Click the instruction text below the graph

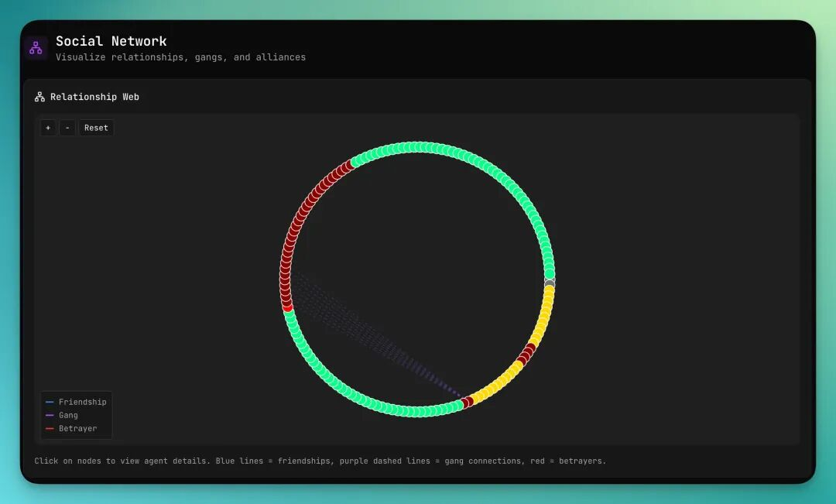point(320,461)
